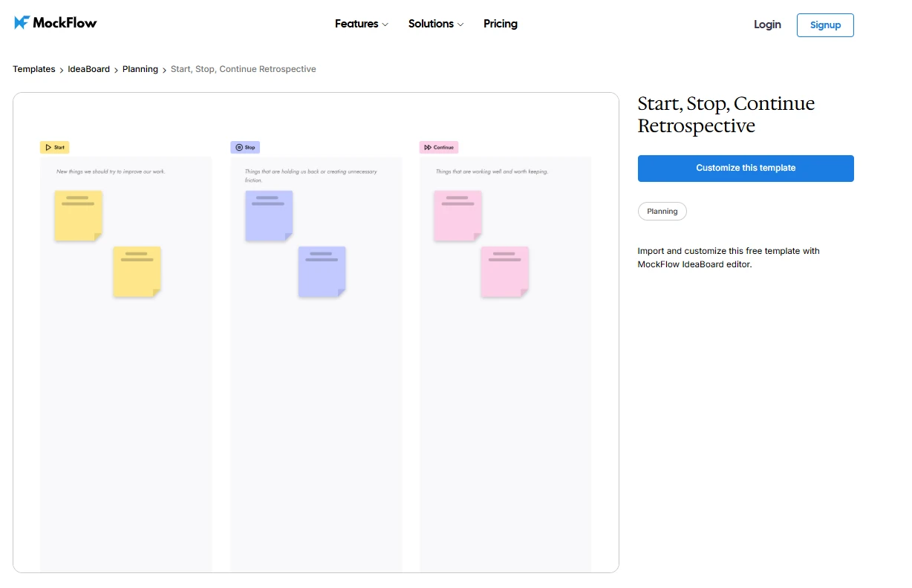Click the lower purple sticky note
Screen dimensions: 912x588
(x=322, y=272)
